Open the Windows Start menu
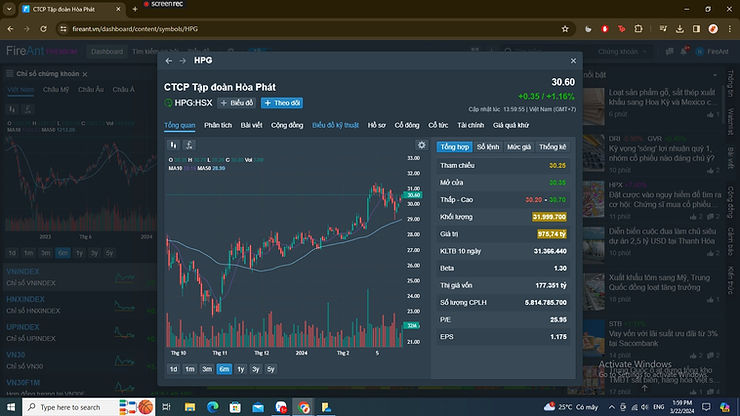The image size is (740, 416). tap(10, 407)
